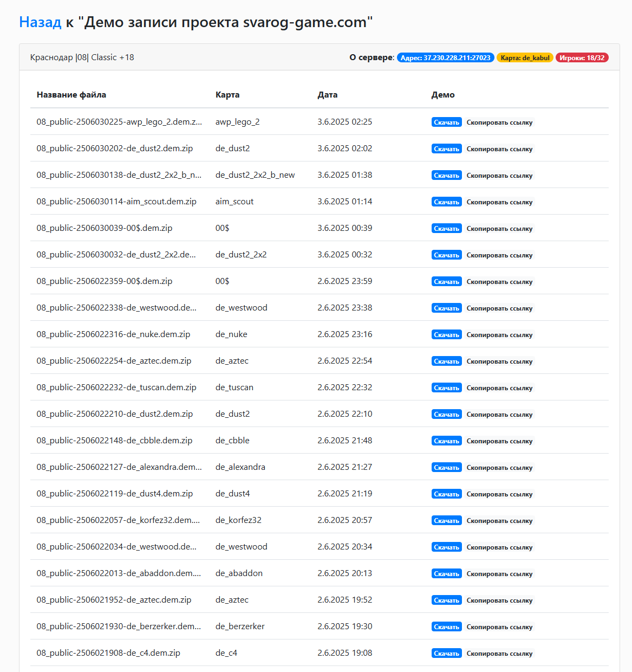Copy link for de_westwood demo from 20:34
The height and width of the screenshot is (672, 632).
click(500, 547)
